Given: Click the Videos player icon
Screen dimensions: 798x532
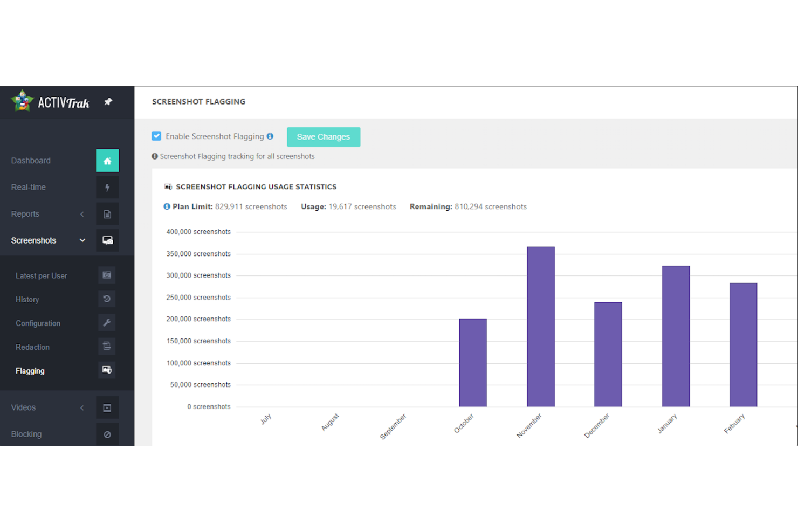Looking at the screenshot, I should [107, 407].
